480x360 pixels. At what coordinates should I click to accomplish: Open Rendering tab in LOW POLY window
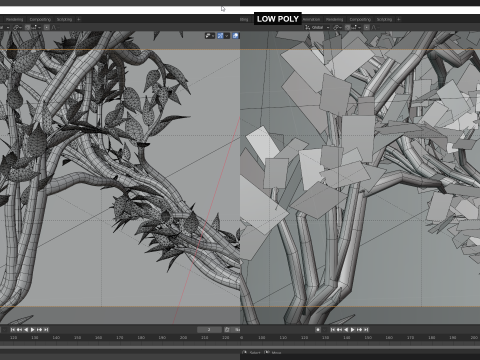click(334, 19)
